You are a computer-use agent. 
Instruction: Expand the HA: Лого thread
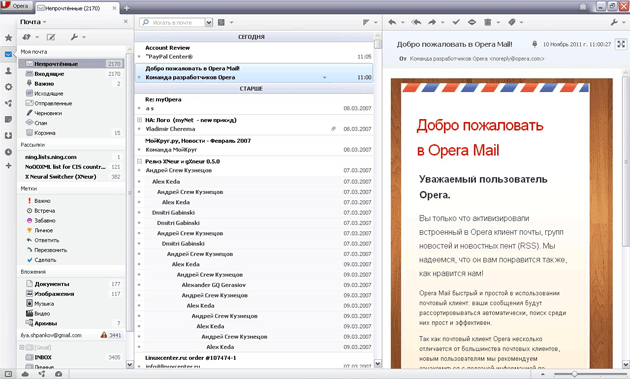click(x=139, y=120)
